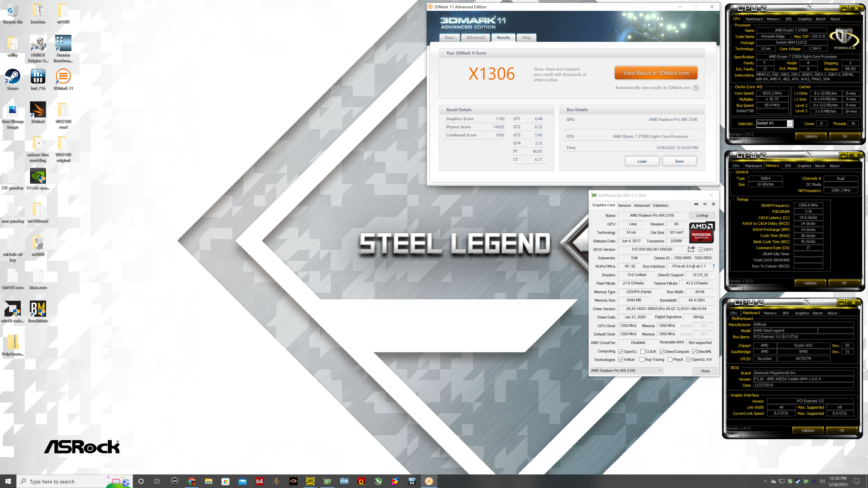Open Heaven Benchmark desktop shortcut

point(63,49)
